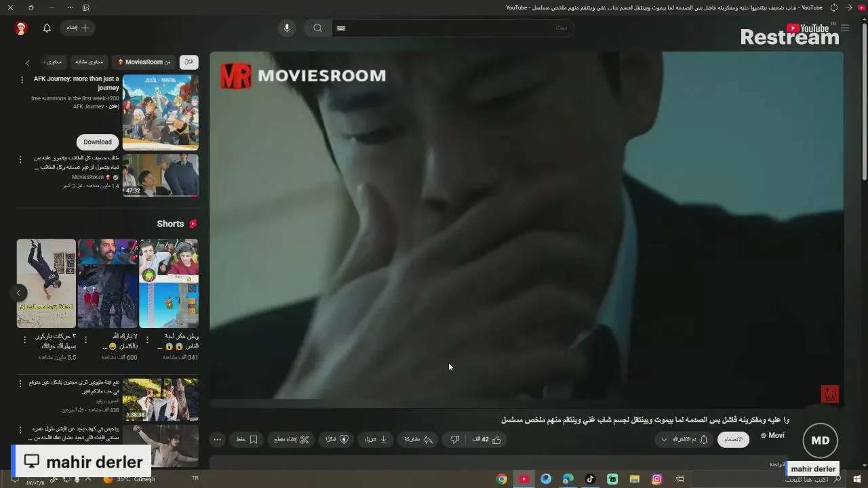868x488 pixels.
Task: Click the Windows taskbar search box
Action: pos(770,479)
